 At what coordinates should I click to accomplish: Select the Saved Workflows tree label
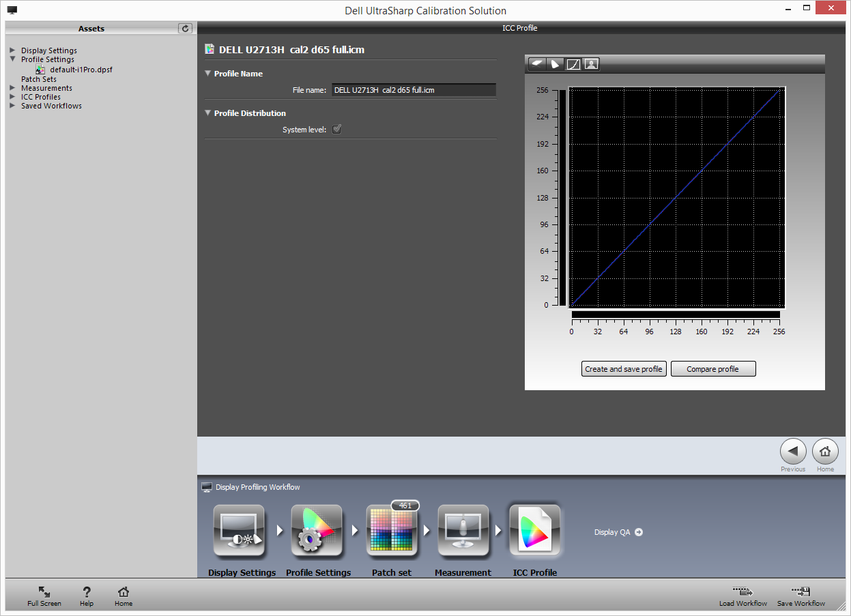51,106
